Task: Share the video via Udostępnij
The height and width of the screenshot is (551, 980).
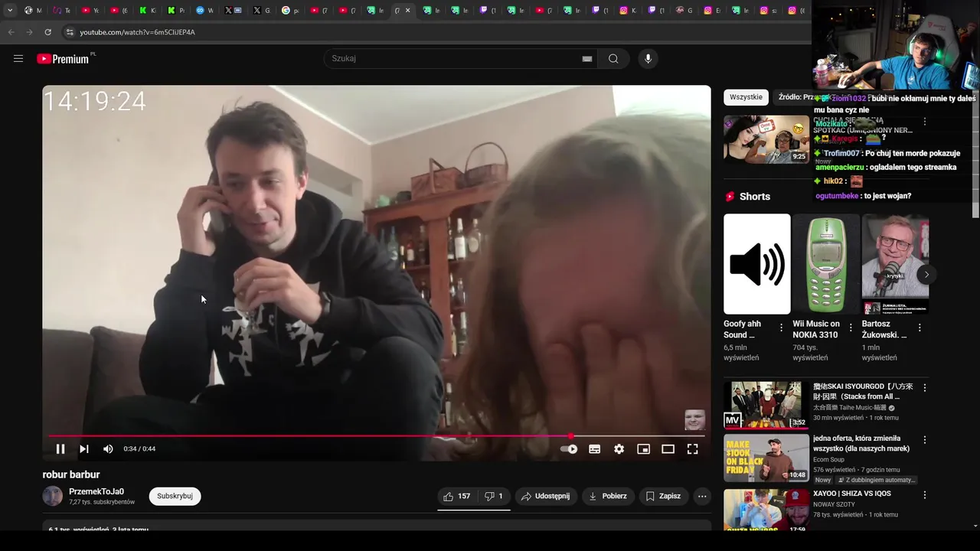Action: click(x=546, y=496)
